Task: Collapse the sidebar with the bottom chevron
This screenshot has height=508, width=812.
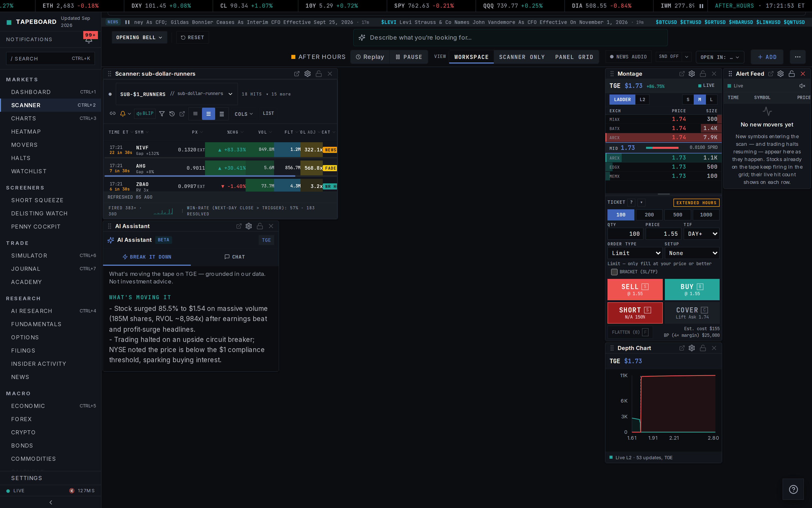Action: (x=51, y=502)
